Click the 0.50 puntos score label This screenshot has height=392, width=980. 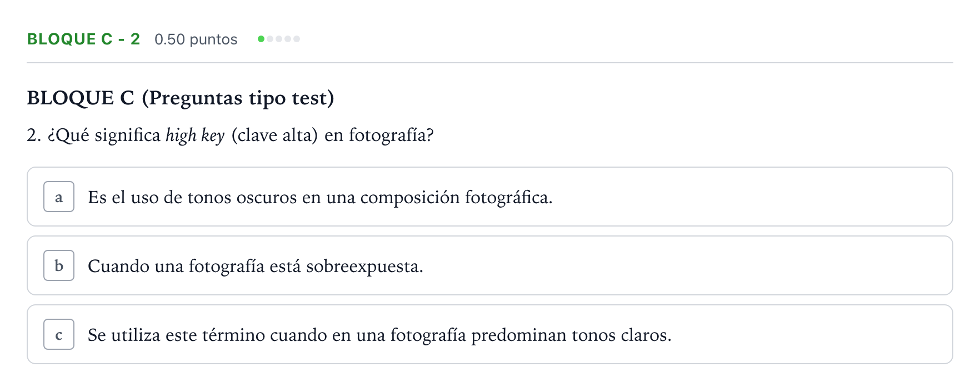[x=196, y=39]
